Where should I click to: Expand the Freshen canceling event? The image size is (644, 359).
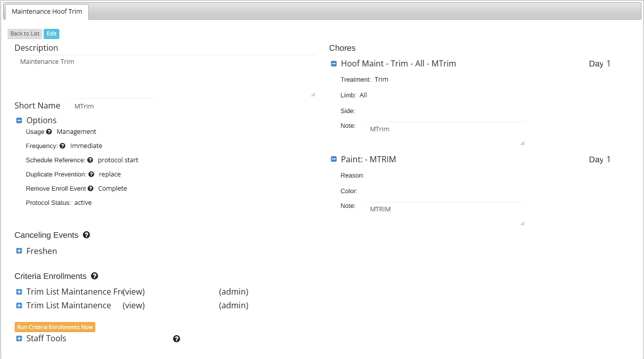19,251
